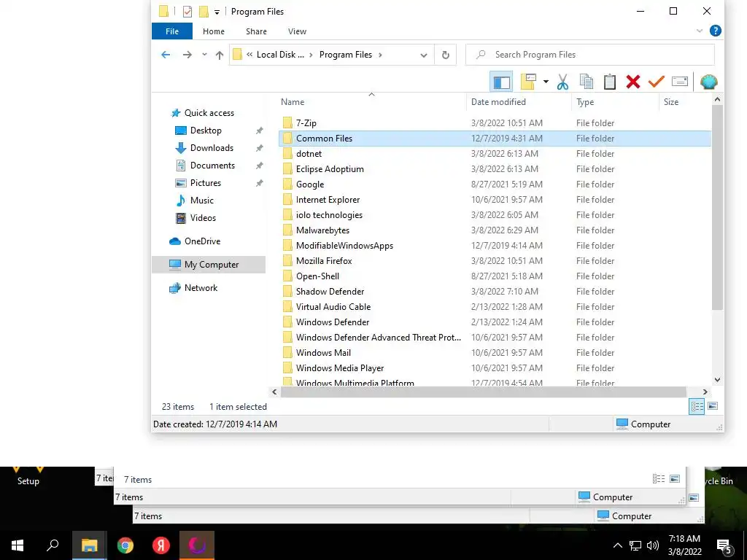The width and height of the screenshot is (747, 560).
Task: Click the red X Delete toolbar icon
Action: click(633, 82)
